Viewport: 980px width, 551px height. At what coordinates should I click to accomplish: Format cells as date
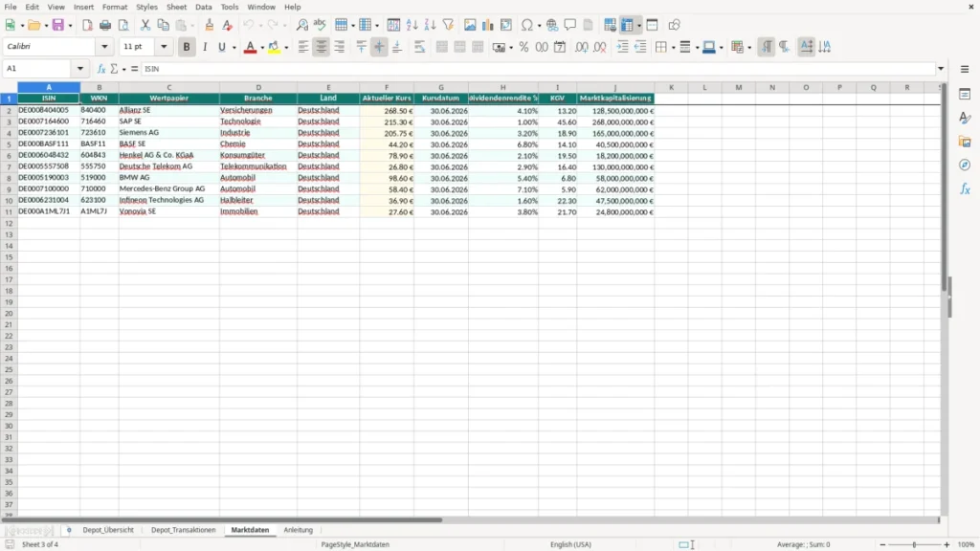click(x=560, y=47)
